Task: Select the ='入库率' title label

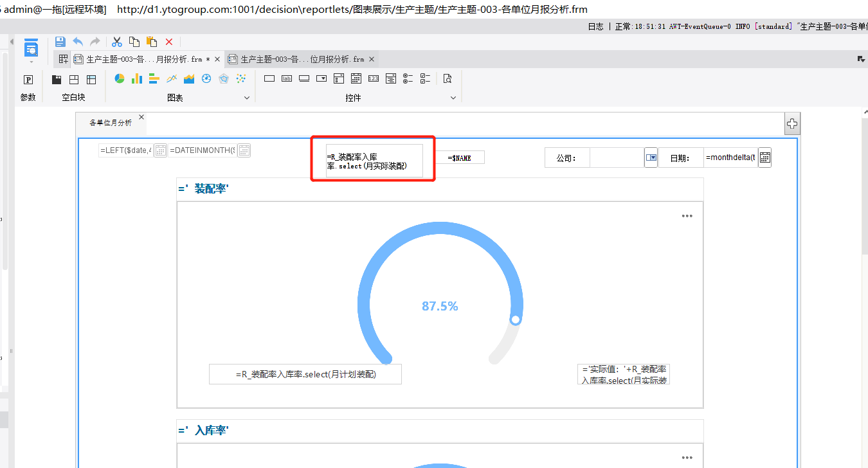Action: coord(440,431)
